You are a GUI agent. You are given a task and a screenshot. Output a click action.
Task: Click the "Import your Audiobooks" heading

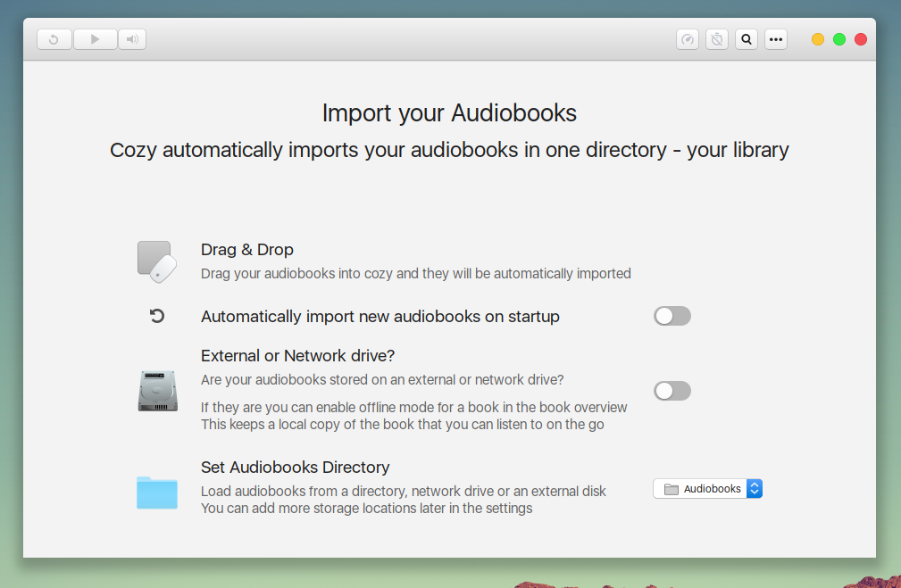pos(449,113)
